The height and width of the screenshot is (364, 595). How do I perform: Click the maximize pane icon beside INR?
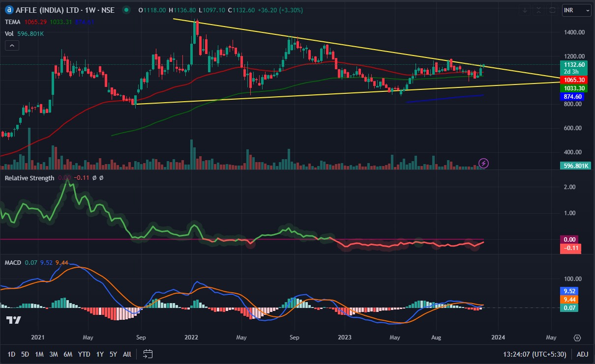tap(553, 10)
